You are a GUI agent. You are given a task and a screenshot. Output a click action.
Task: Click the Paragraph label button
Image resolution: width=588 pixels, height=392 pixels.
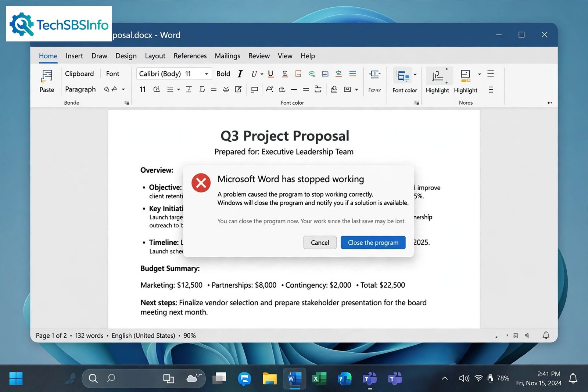pos(80,89)
